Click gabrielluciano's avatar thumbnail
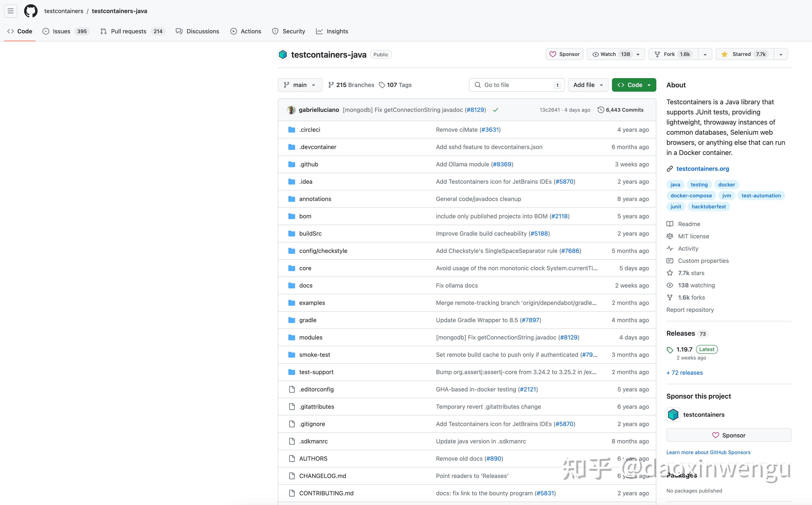The image size is (812, 505). coord(291,110)
